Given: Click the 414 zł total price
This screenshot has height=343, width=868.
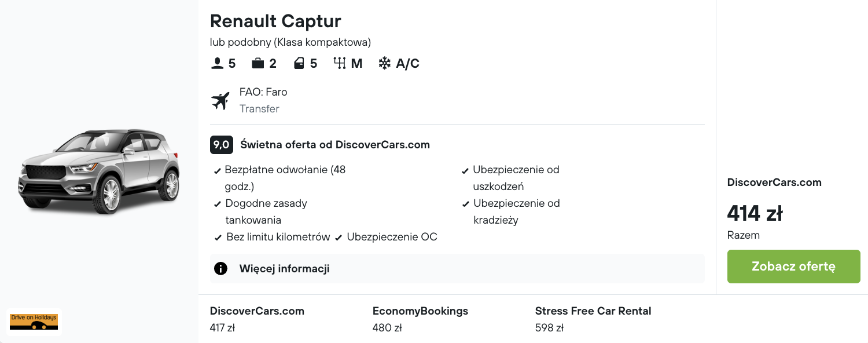Looking at the screenshot, I should (x=755, y=214).
